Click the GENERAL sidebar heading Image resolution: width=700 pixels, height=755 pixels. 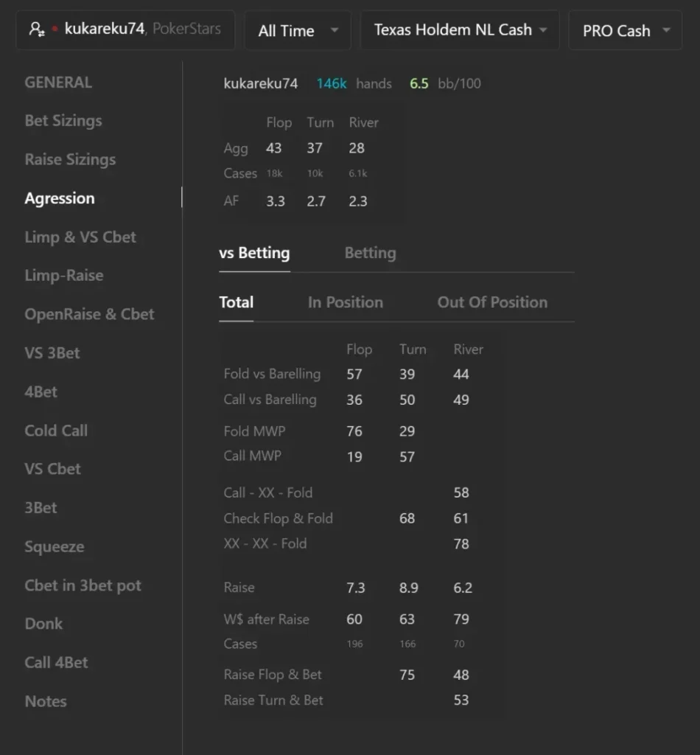click(58, 83)
